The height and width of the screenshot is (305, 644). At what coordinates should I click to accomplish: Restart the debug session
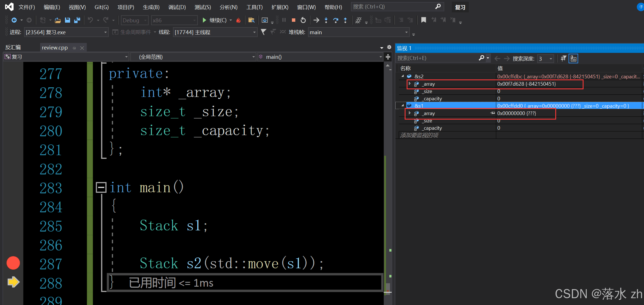pyautogui.click(x=303, y=20)
